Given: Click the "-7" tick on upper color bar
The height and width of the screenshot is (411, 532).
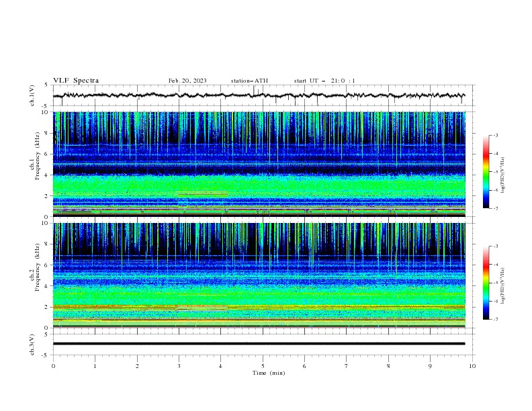Looking at the screenshot, I should (495, 208).
